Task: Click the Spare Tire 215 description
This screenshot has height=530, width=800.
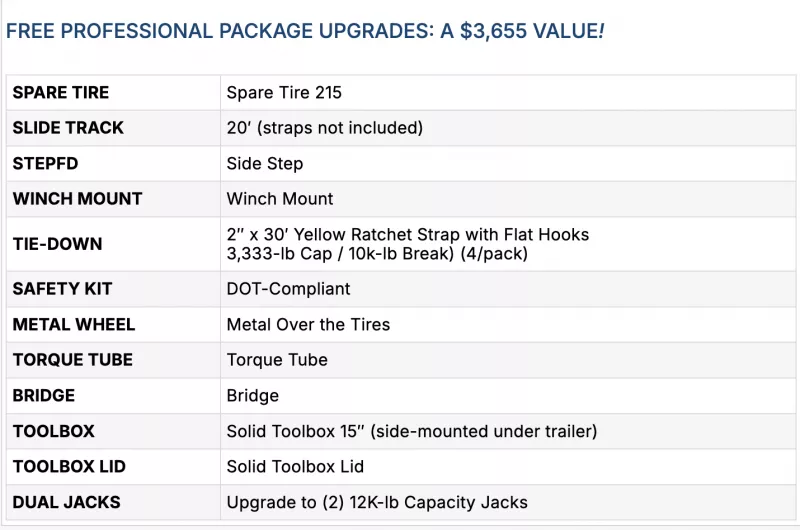Action: coord(284,93)
